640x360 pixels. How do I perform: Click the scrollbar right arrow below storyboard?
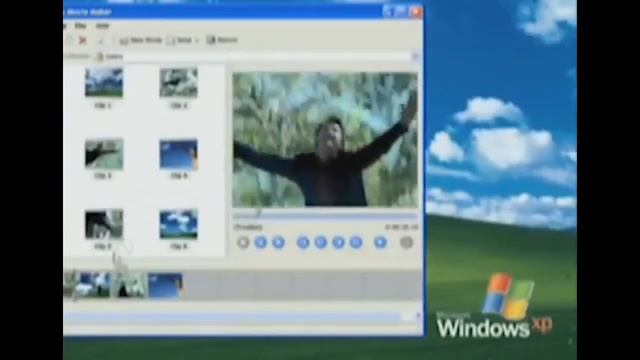click(x=418, y=316)
